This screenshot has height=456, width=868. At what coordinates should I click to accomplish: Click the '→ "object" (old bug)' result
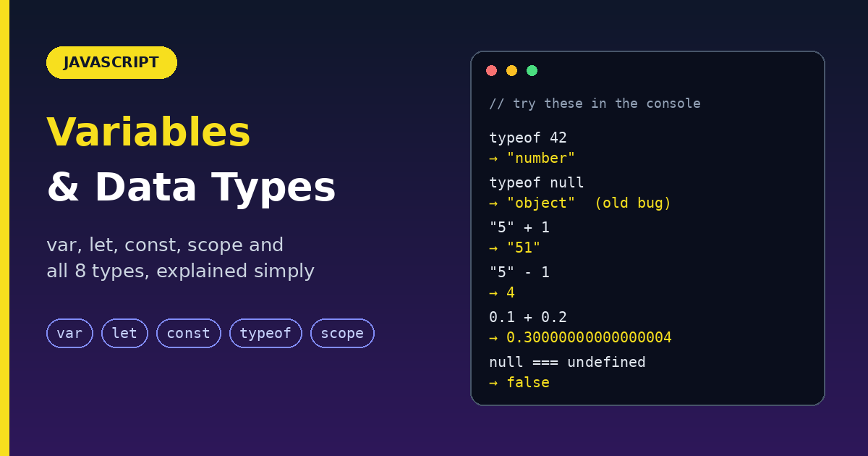coord(580,203)
